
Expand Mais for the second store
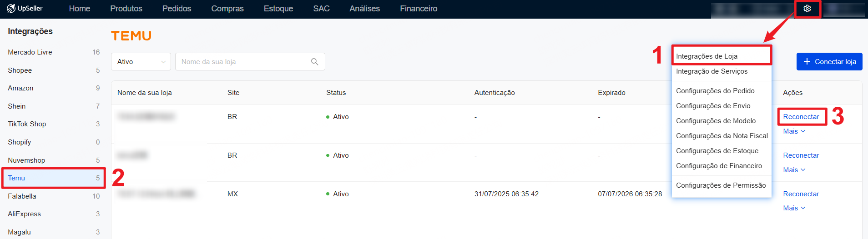tap(794, 170)
